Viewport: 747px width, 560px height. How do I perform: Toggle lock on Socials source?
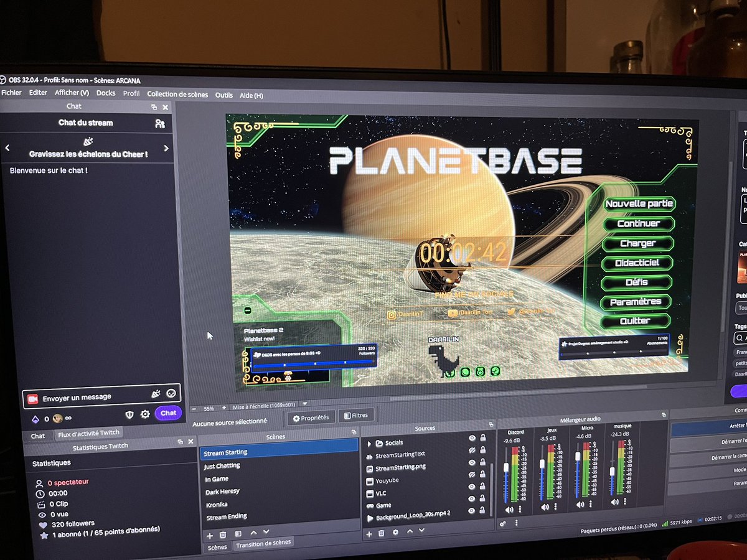tap(482, 438)
